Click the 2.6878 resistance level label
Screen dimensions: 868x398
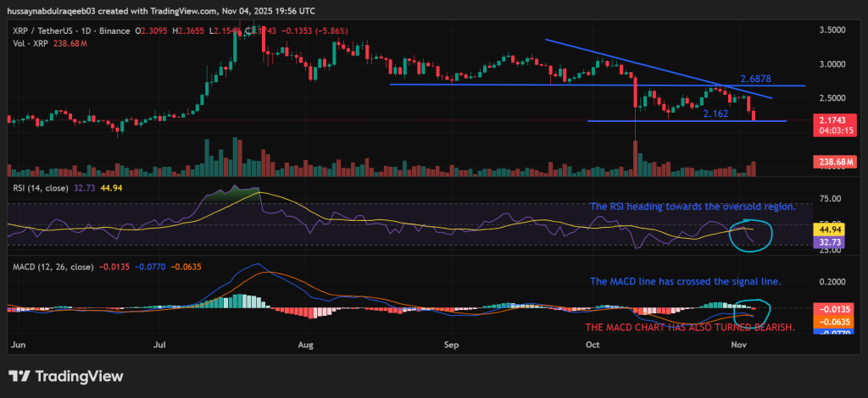755,79
